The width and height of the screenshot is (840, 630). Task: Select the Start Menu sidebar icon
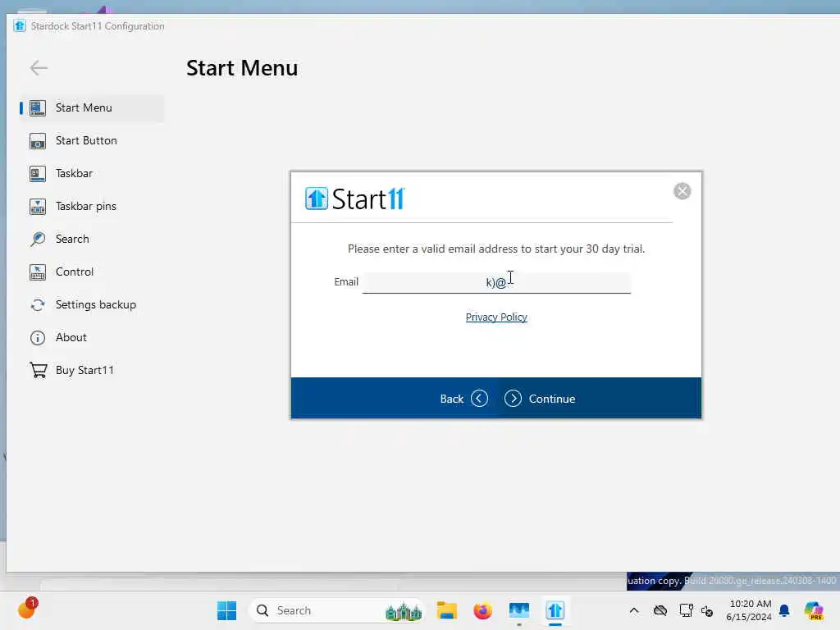pyautogui.click(x=38, y=107)
